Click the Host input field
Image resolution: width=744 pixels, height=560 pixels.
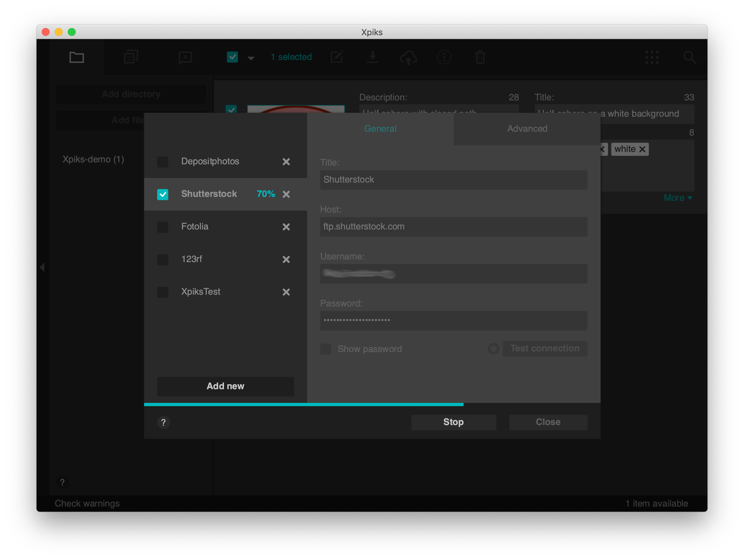tap(454, 227)
